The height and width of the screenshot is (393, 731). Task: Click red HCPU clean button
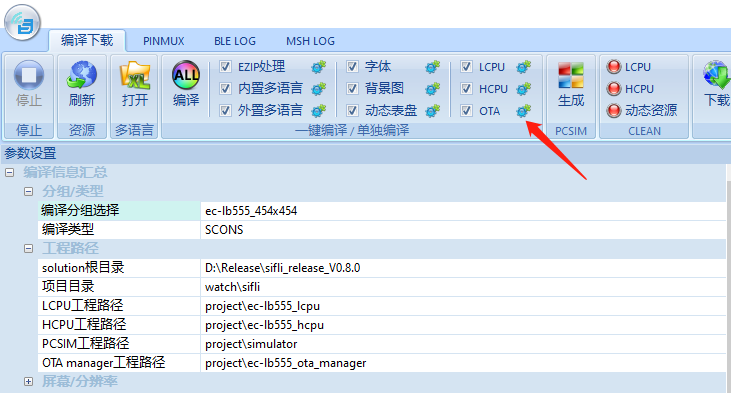click(614, 89)
